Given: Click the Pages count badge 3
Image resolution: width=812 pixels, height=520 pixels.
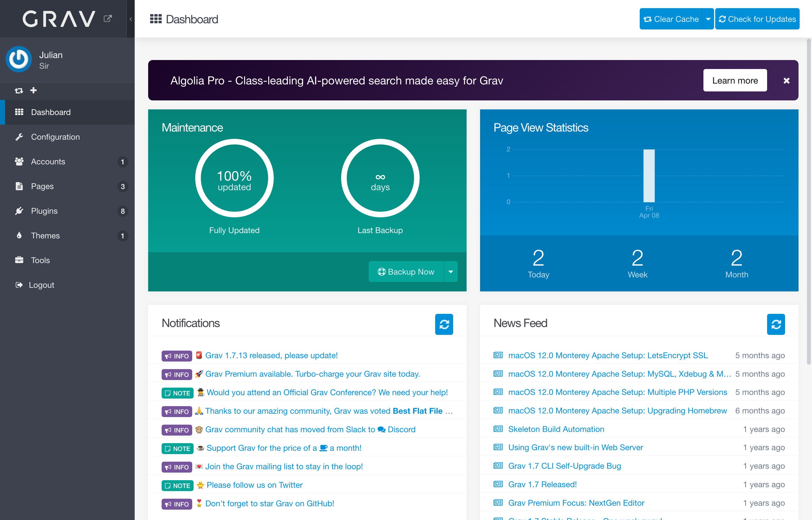Looking at the screenshot, I should pos(123,187).
